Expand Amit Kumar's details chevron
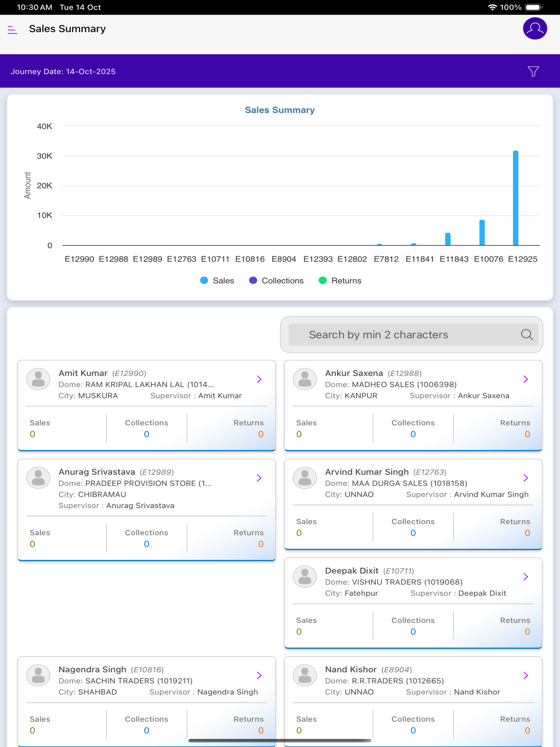This screenshot has width=560, height=747. (259, 379)
